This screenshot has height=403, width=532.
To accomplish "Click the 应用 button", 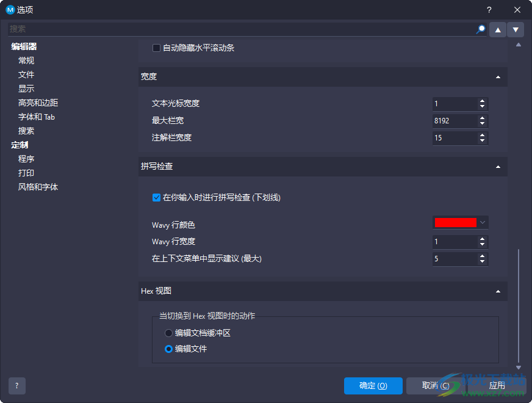I will tap(497, 386).
